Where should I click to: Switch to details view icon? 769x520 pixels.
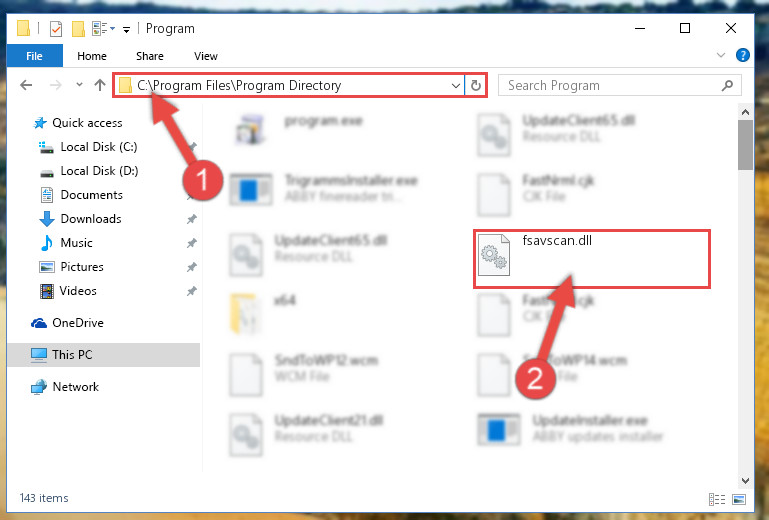pos(717,499)
